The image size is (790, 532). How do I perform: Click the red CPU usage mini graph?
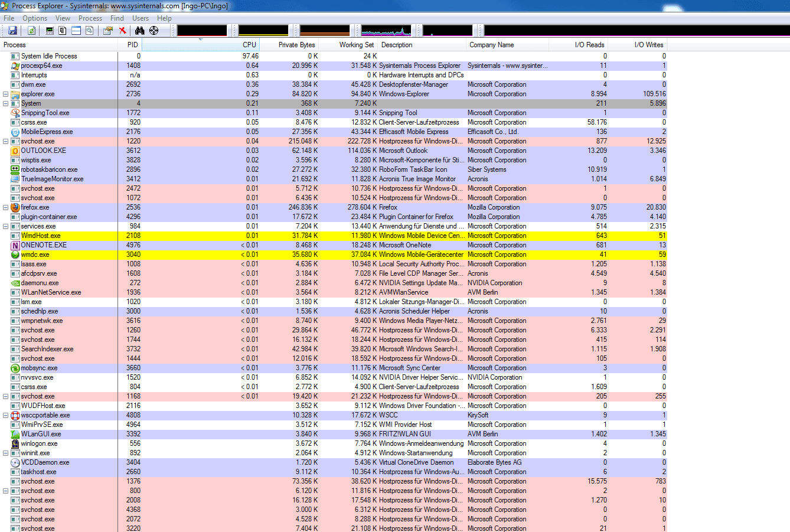(202, 31)
